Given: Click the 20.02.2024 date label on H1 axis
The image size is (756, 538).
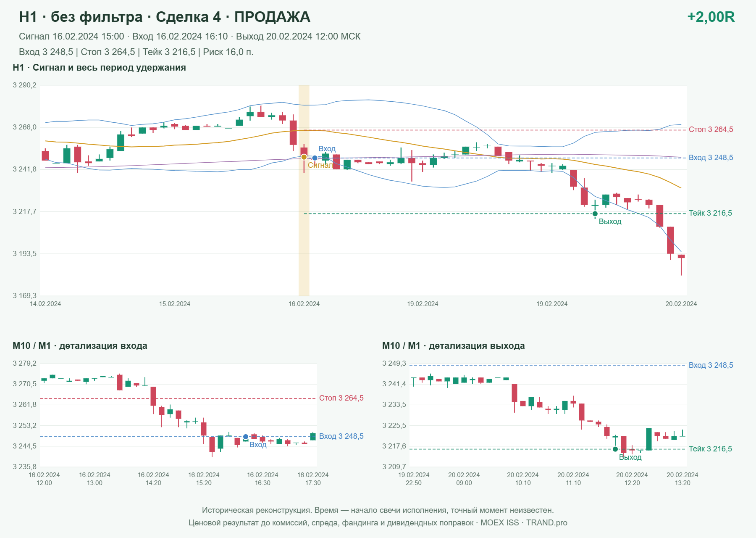Looking at the screenshot, I should (681, 304).
